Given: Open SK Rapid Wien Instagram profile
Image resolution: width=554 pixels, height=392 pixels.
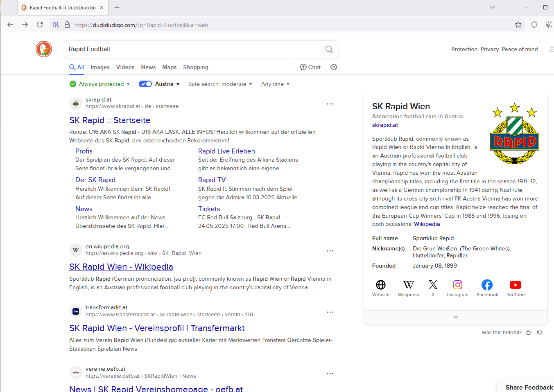Looking at the screenshot, I should (x=458, y=288).
